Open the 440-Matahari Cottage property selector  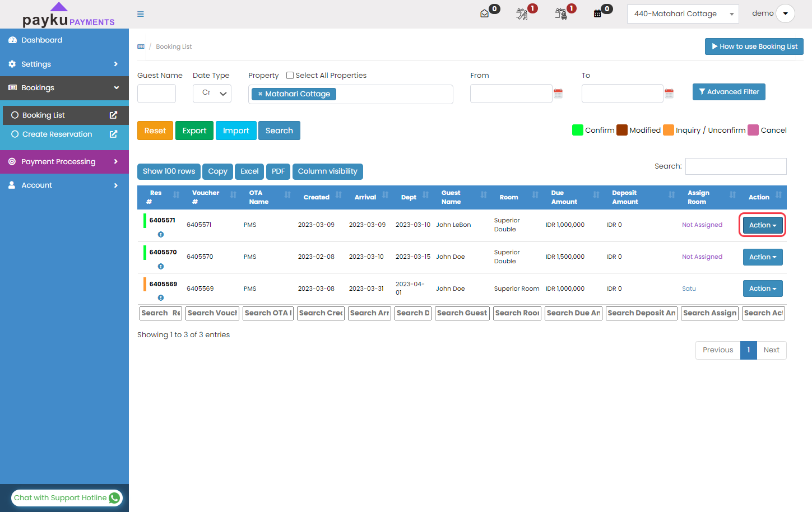[x=683, y=14]
